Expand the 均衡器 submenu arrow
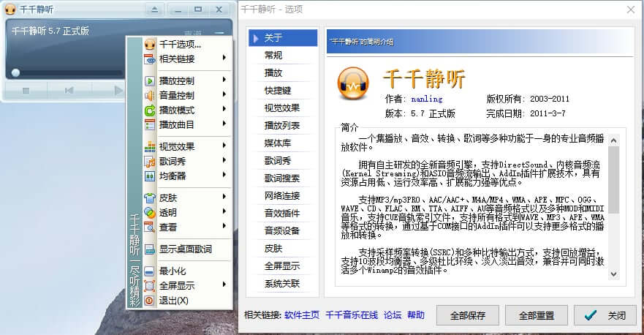The height and width of the screenshot is (335, 644). click(x=224, y=175)
